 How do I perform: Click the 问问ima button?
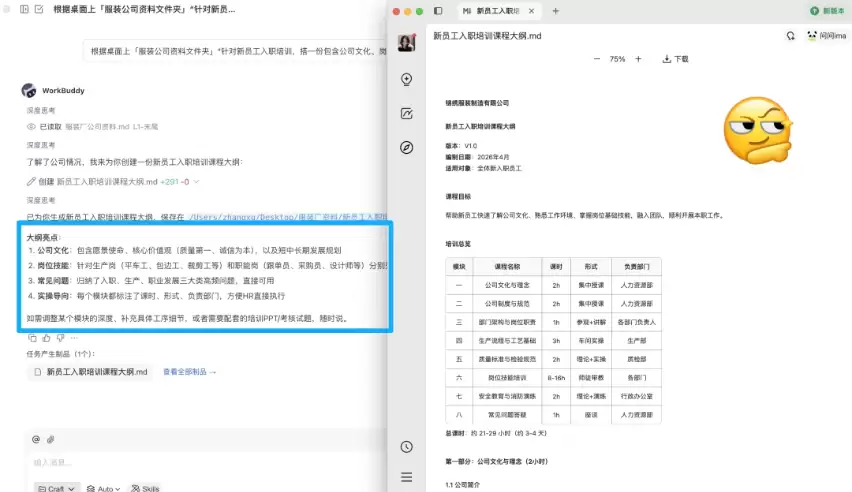coord(826,36)
